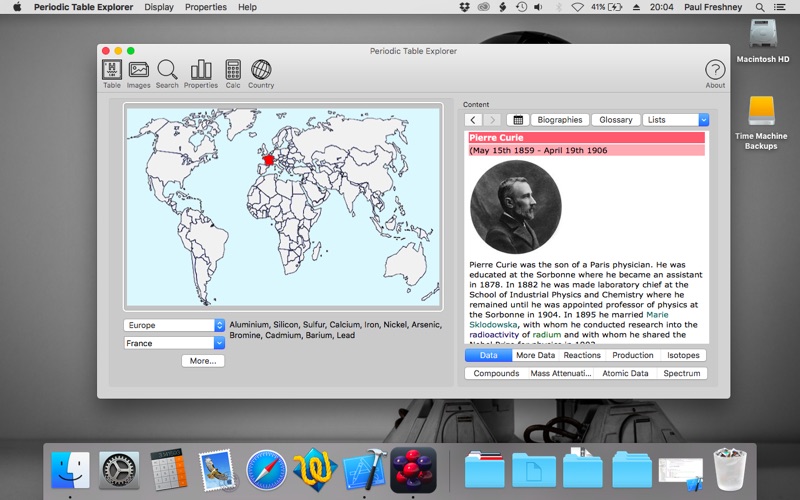Click the Search magnifier toolbar icon
Viewport: 800px width, 500px height.
[x=167, y=74]
